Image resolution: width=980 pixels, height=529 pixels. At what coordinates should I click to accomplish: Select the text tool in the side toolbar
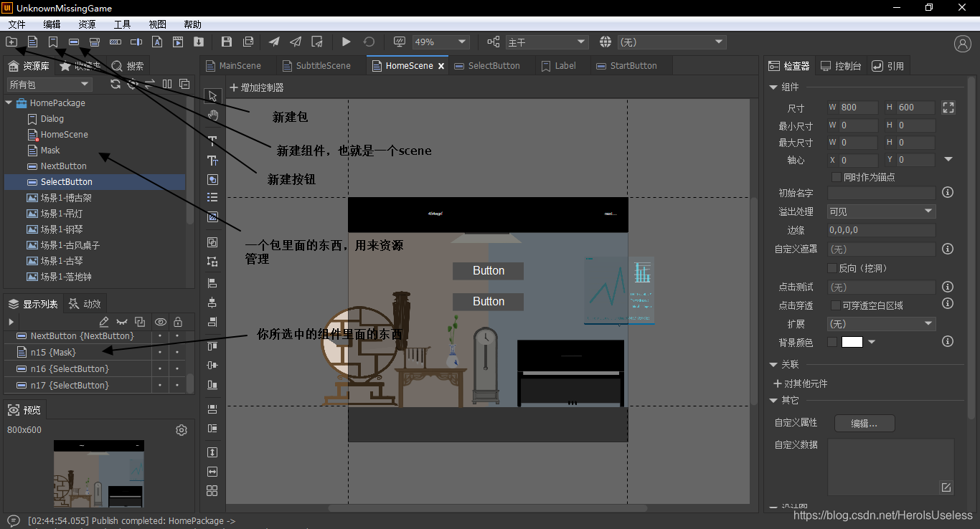click(212, 141)
